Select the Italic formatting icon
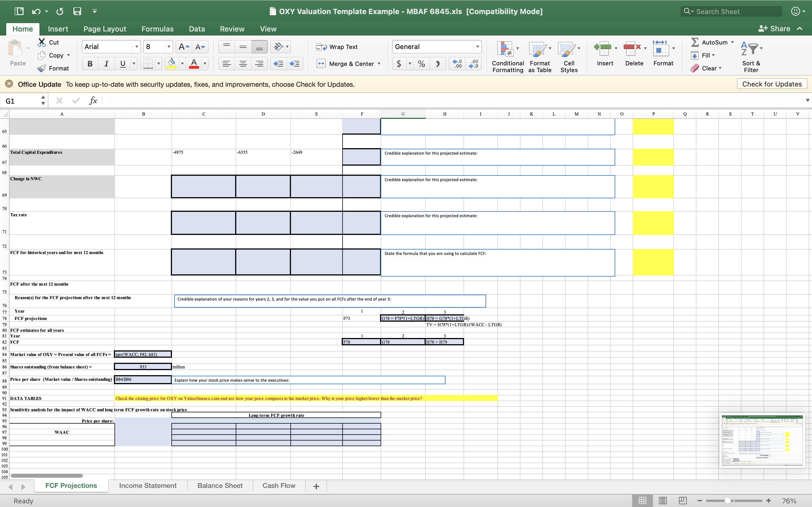Image resolution: width=812 pixels, height=507 pixels. (x=106, y=63)
